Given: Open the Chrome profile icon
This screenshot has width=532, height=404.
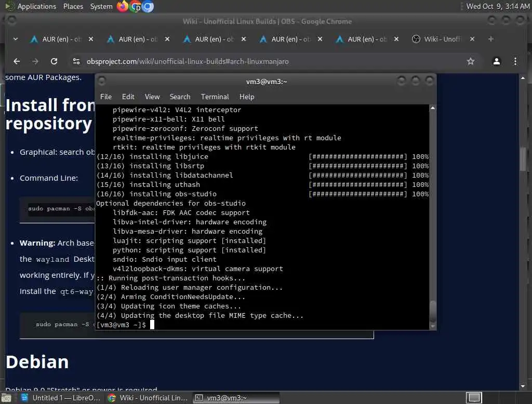Looking at the screenshot, I should click(x=496, y=61).
